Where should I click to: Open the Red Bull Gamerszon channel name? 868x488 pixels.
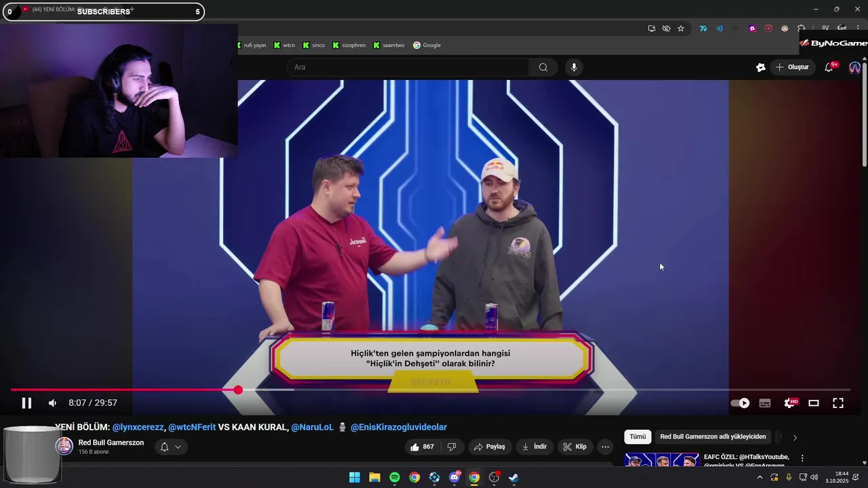pyautogui.click(x=111, y=443)
